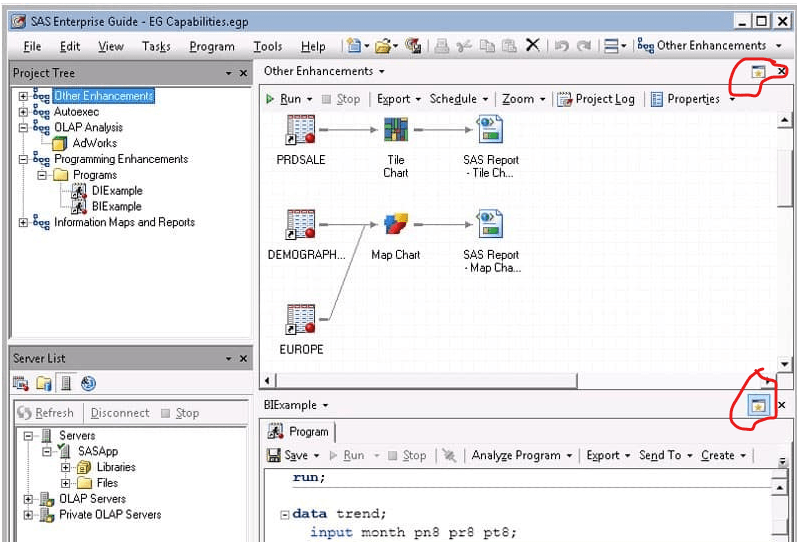Select the Program tab
Viewport: 797px width, 542px height.
click(299, 432)
